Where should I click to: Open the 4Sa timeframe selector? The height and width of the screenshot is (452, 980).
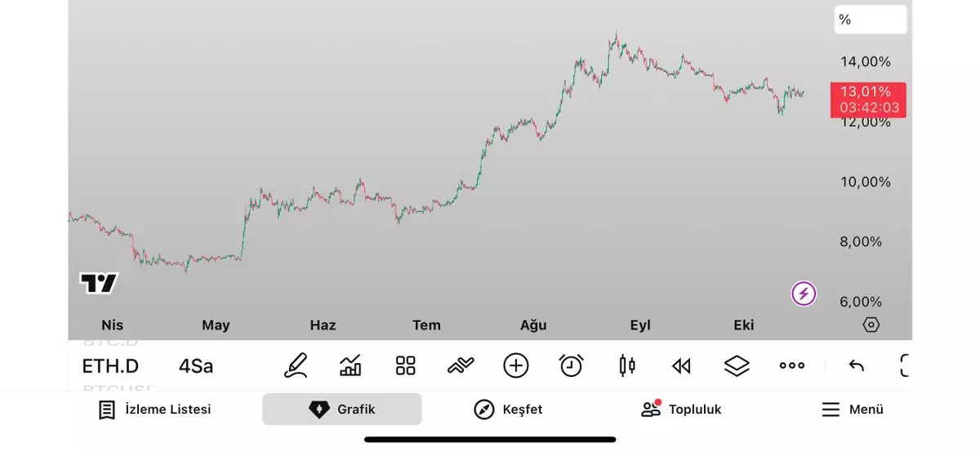click(196, 366)
